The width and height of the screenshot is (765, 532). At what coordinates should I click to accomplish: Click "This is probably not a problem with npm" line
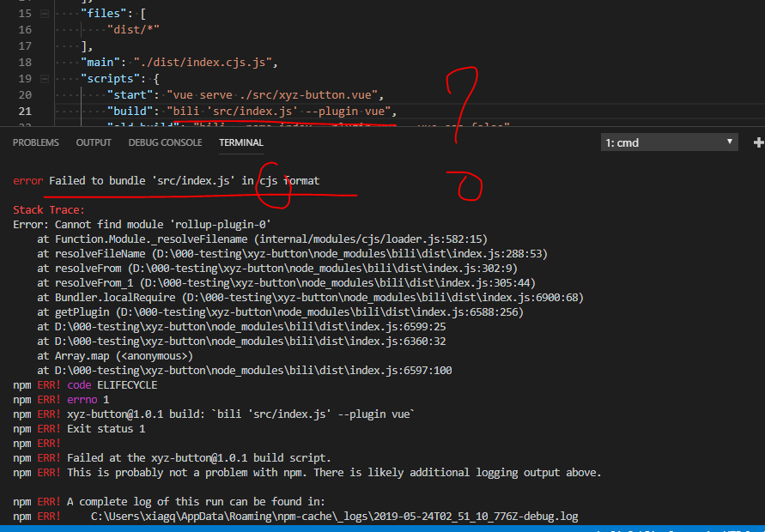click(x=307, y=473)
